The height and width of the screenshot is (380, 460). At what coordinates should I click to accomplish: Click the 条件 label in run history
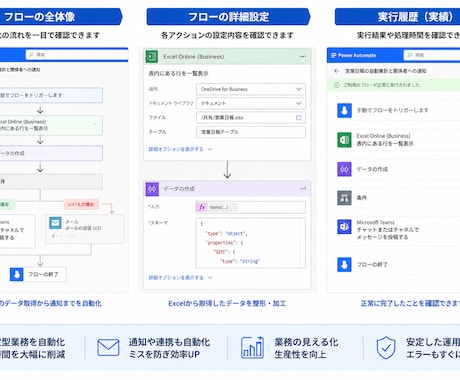pos(362,198)
